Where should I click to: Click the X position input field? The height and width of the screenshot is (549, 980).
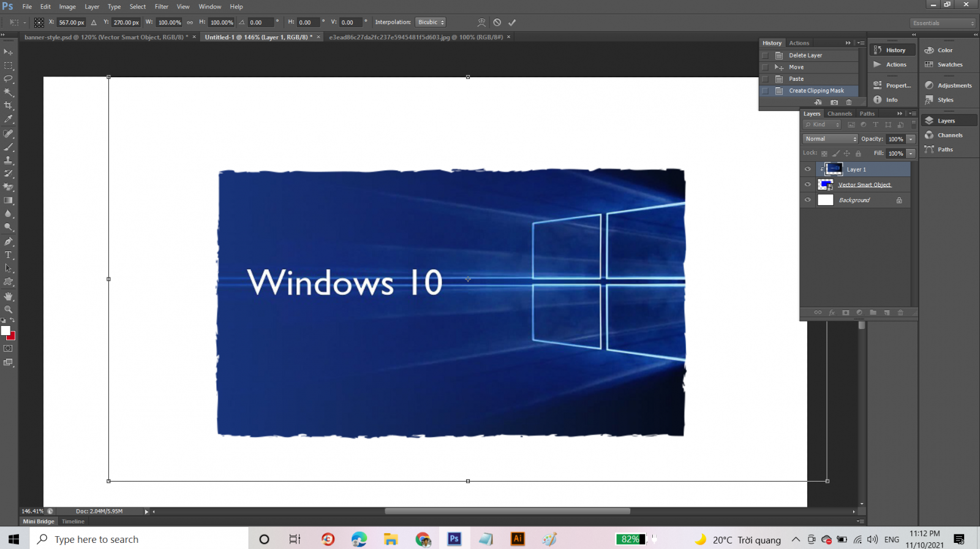click(71, 23)
